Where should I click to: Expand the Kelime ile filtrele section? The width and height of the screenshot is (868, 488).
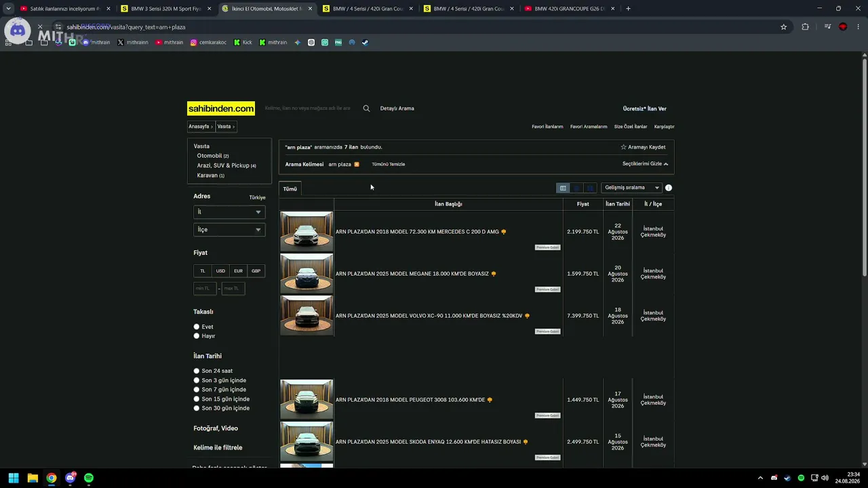[218, 447]
